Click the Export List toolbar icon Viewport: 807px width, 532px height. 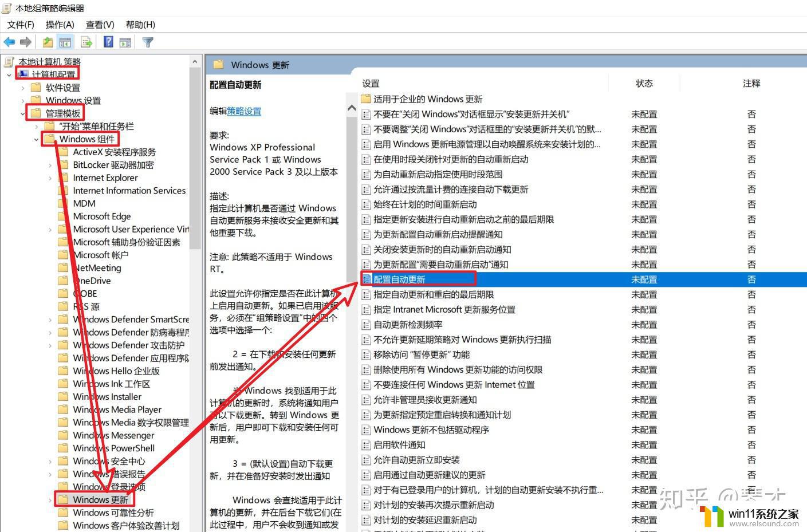click(86, 42)
